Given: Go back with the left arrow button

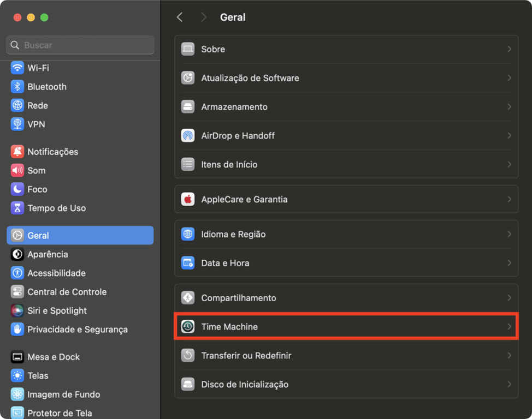Looking at the screenshot, I should tap(180, 17).
